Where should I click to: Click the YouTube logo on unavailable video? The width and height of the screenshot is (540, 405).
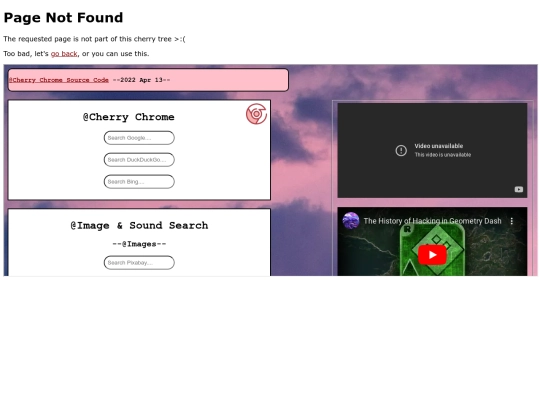coord(519,189)
